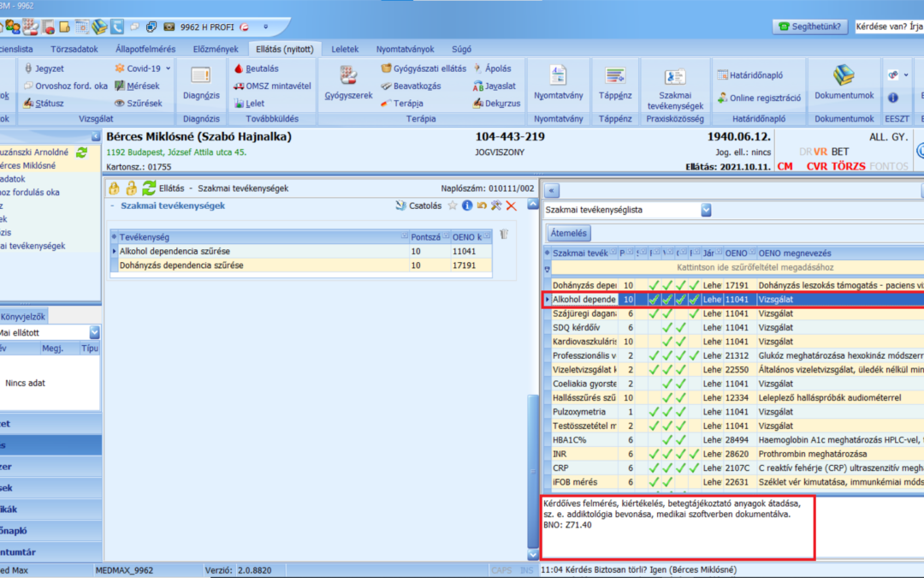Open the Előzmények tab
Viewport: 924px width, 578px height.
[214, 49]
